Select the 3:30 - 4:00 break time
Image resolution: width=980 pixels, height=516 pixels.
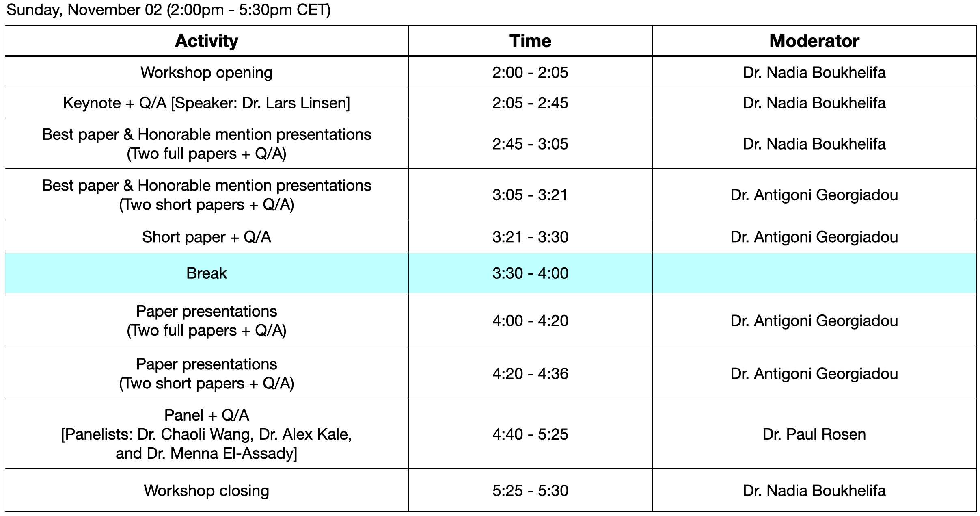tap(530, 273)
